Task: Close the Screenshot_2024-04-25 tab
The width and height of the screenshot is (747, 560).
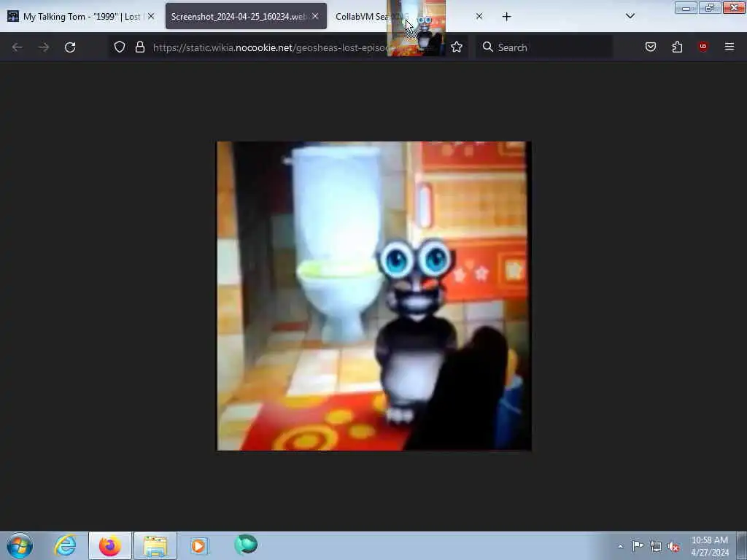Action: pos(315,16)
